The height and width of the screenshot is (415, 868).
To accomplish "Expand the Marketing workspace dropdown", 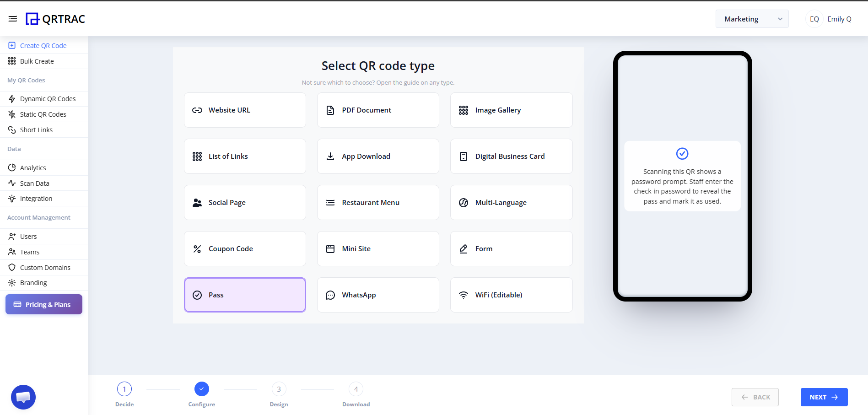I will [x=752, y=19].
